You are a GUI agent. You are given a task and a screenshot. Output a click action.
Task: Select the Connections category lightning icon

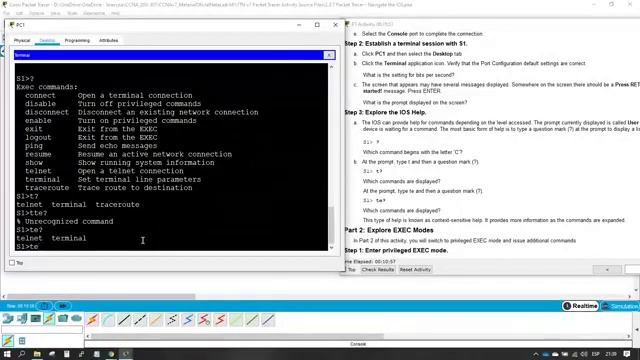pos(49,319)
